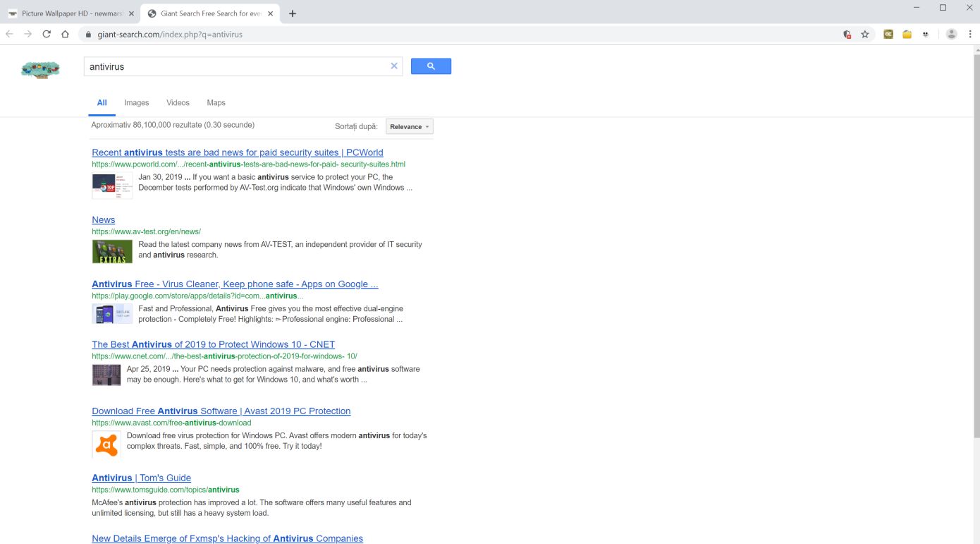The height and width of the screenshot is (544, 980).
Task: Click the Avast orange logo thumbnail
Action: tap(106, 445)
